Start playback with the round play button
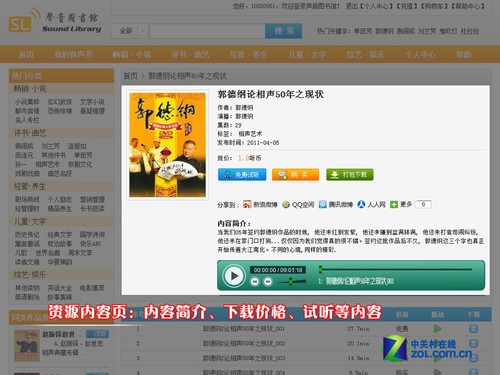This screenshot has height=375, width=500. click(234, 276)
